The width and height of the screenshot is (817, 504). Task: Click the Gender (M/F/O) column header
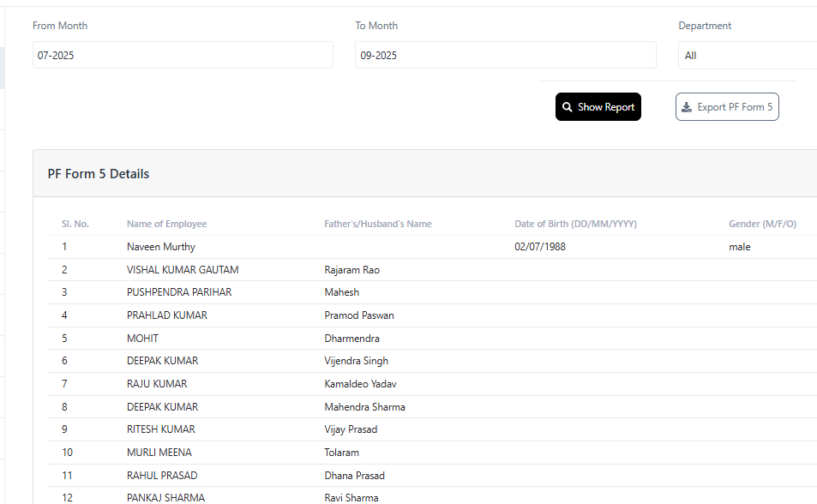762,224
